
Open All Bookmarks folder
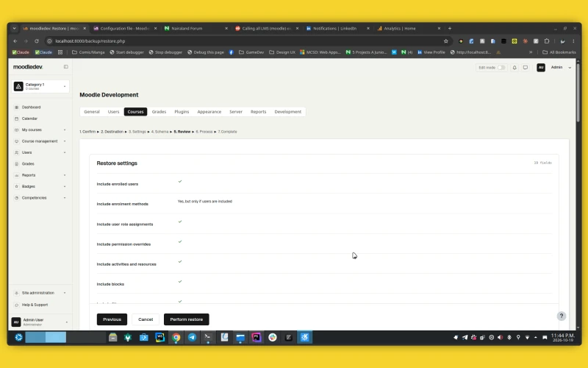pyautogui.click(x=559, y=52)
